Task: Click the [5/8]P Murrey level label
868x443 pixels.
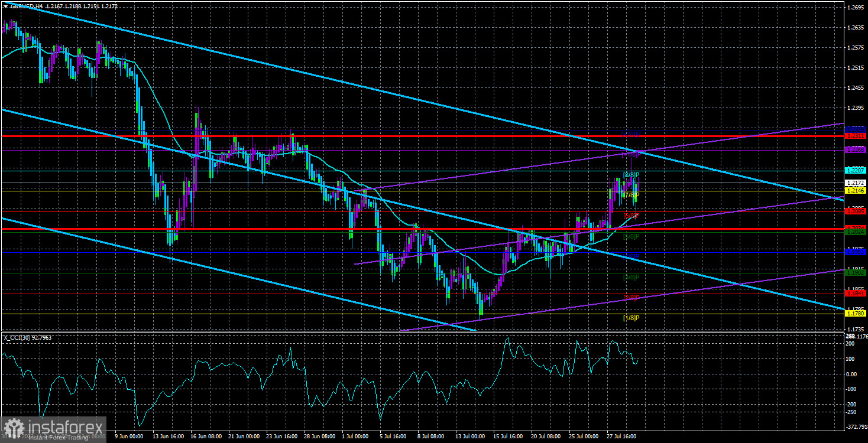Action: pyautogui.click(x=631, y=236)
